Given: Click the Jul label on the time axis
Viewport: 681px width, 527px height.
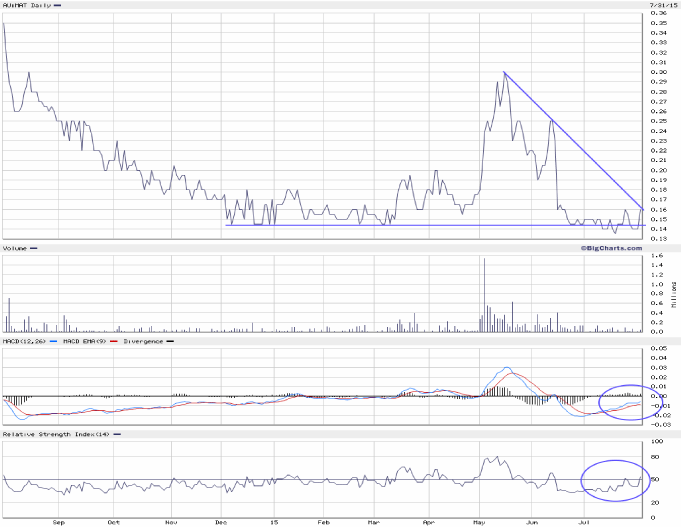Looking at the screenshot, I should pos(585,522).
